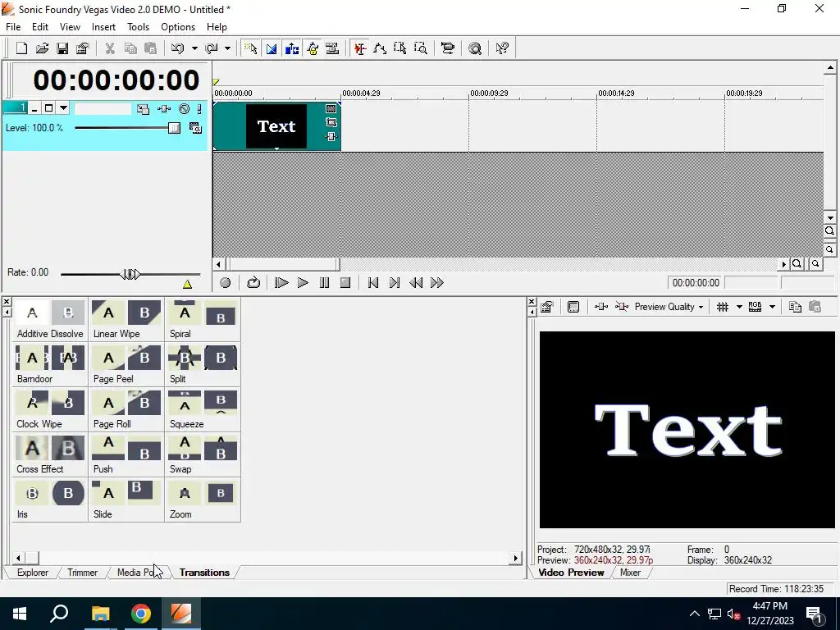Minimize track 1 height
The height and width of the screenshot is (630, 840).
pos(34,109)
